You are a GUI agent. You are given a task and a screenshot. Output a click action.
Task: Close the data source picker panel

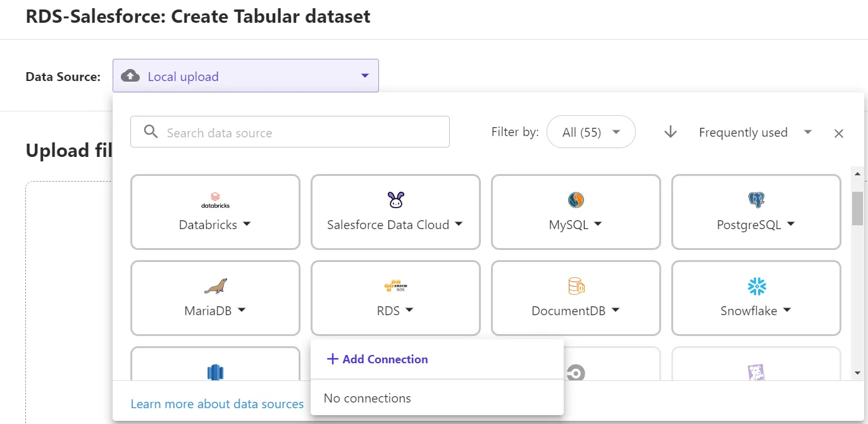pyautogui.click(x=839, y=133)
